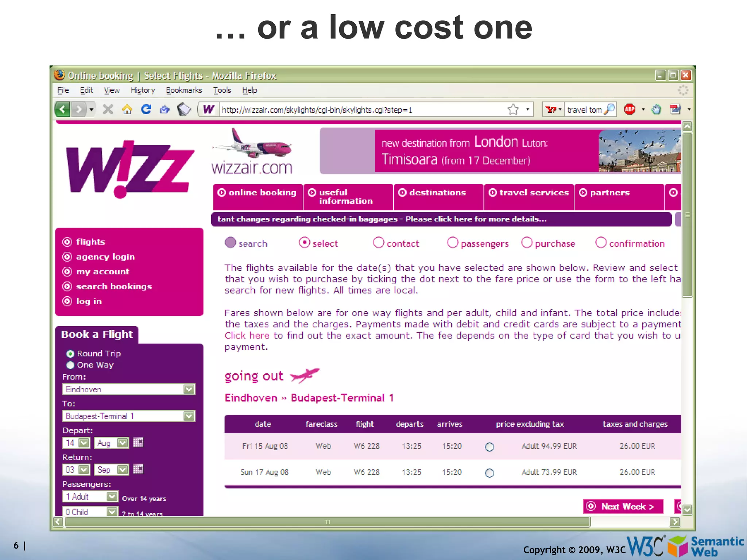This screenshot has width=747, height=560.
Task: Open the Return day dropdown showing 03
Action: 76,470
